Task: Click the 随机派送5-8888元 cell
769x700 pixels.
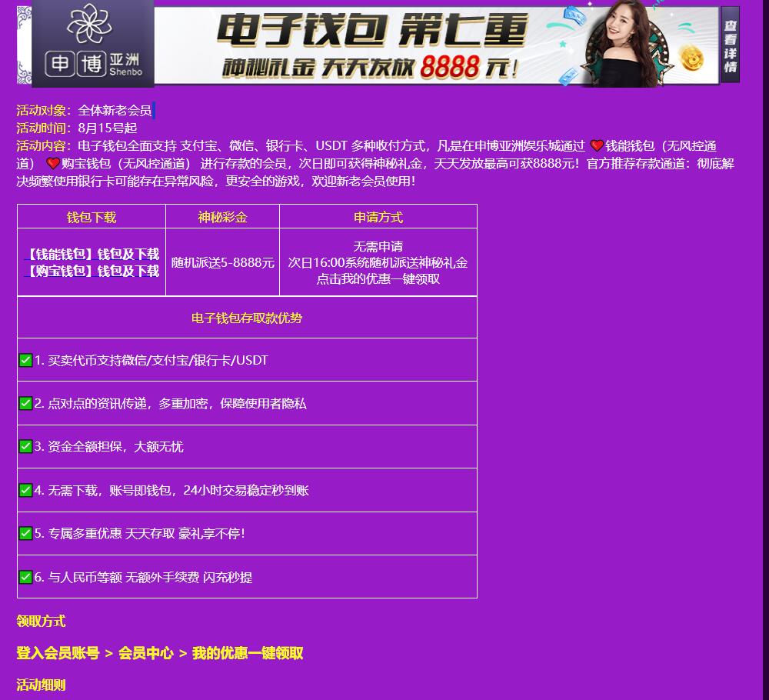Action: click(222, 262)
